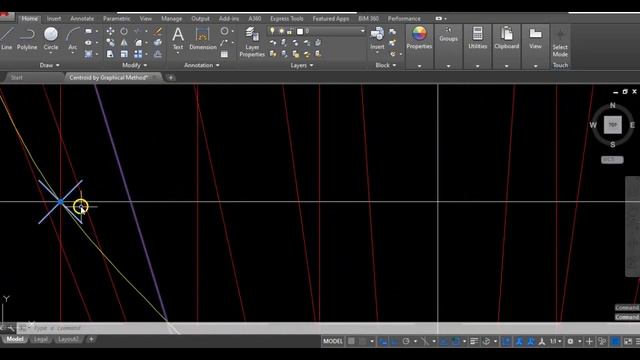The height and width of the screenshot is (360, 640).
Task: Click the new drawing tab plus button
Action: point(171,78)
